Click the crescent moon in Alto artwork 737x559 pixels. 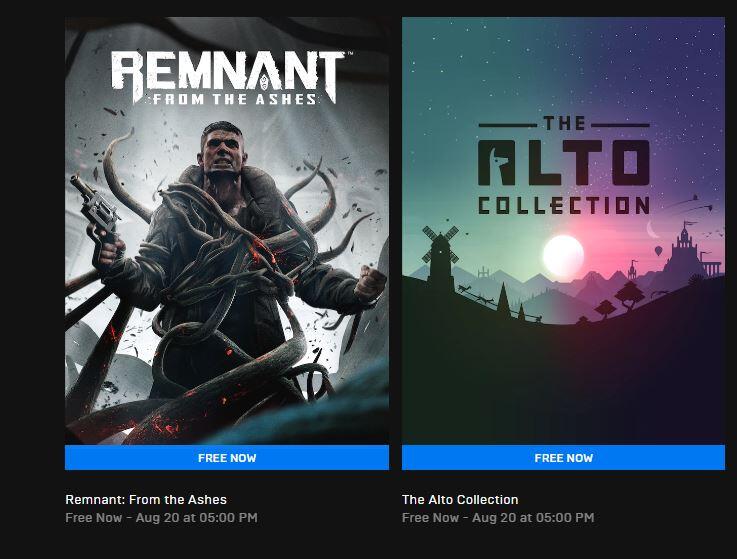(654, 232)
